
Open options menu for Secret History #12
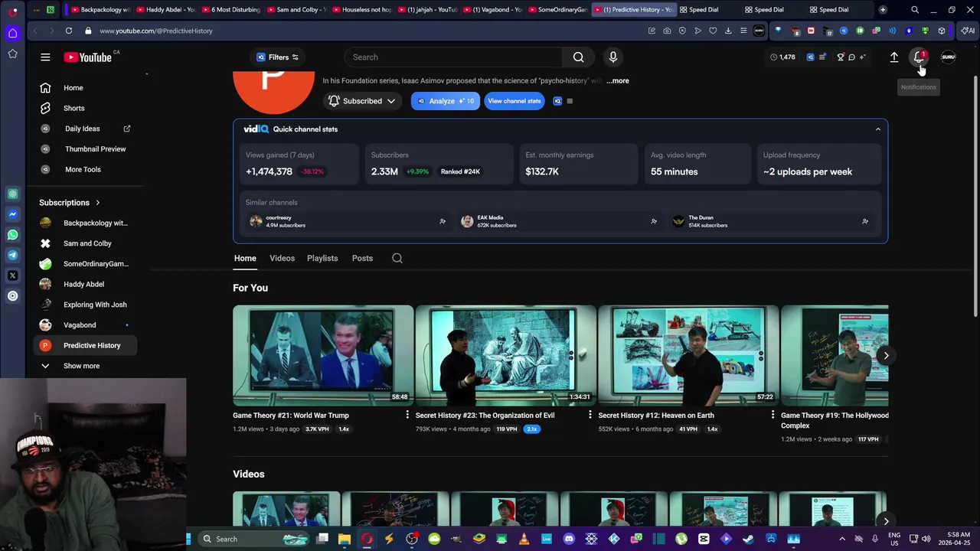pyautogui.click(x=773, y=415)
